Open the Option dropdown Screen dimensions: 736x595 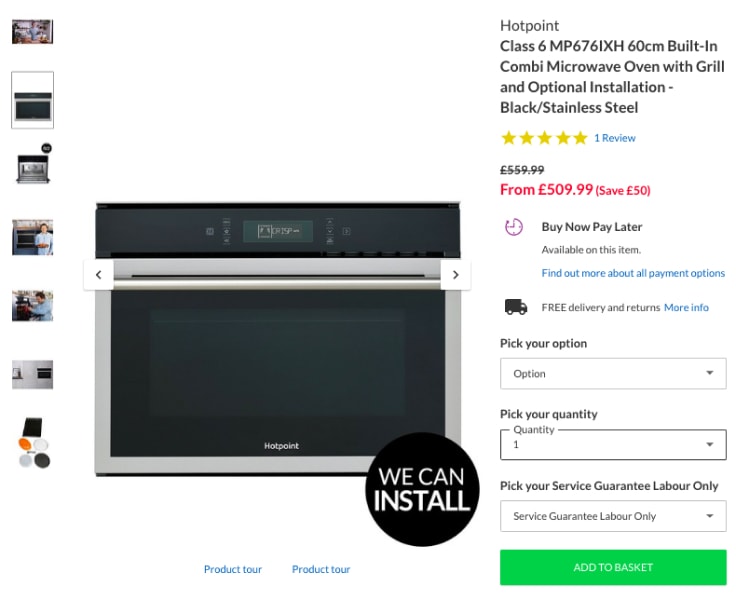(613, 374)
